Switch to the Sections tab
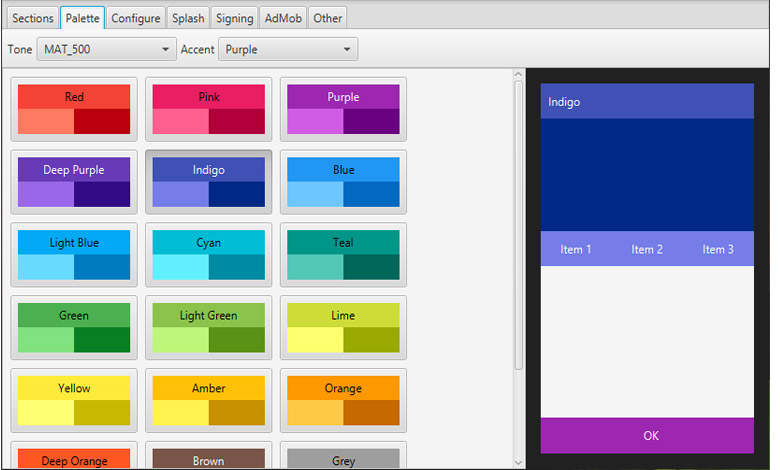 [x=32, y=18]
